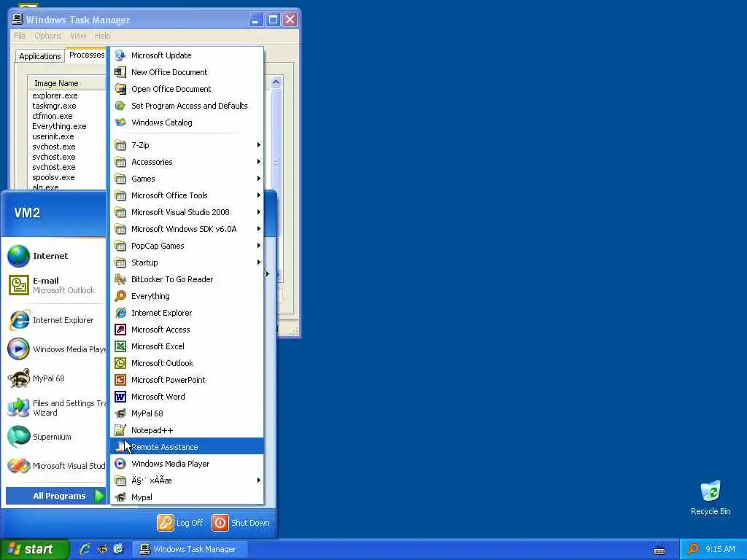
Task: Expand Microsoft Office Tools submenu
Action: pyautogui.click(x=187, y=195)
